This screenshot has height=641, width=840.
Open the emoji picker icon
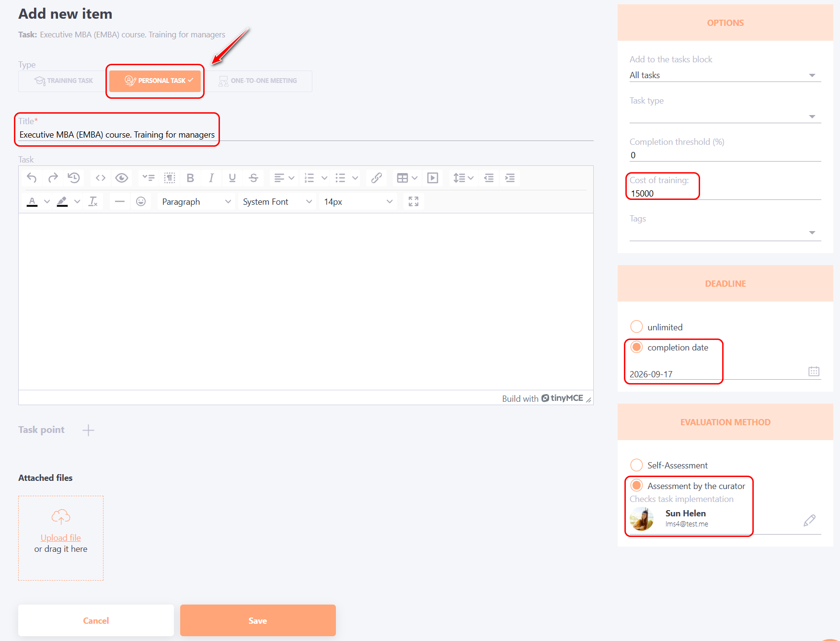click(x=141, y=201)
